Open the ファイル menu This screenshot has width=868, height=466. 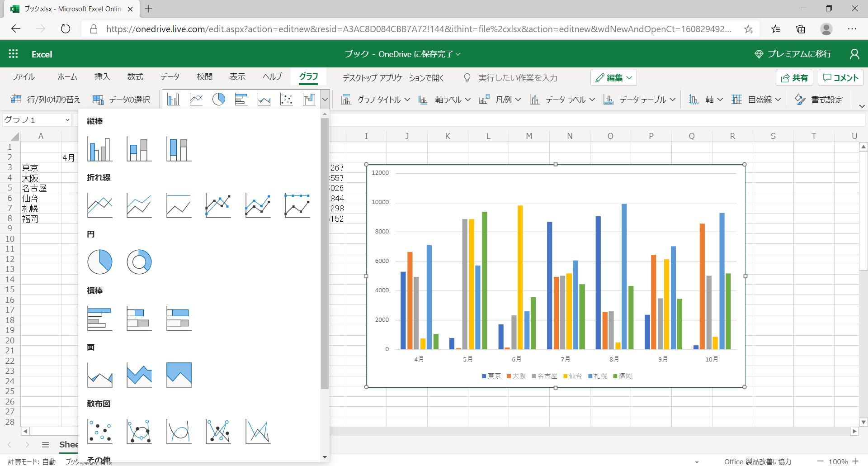pyautogui.click(x=24, y=77)
